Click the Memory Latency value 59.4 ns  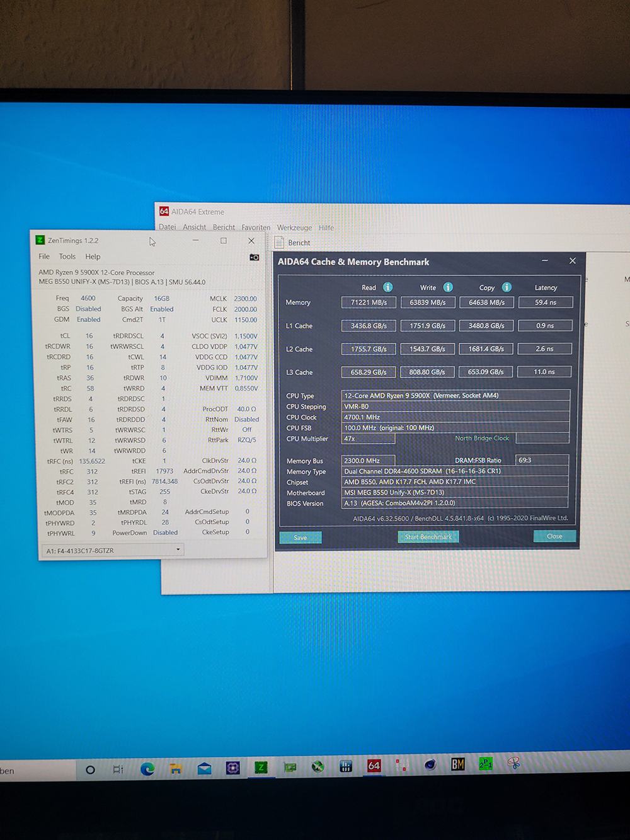coord(546,302)
